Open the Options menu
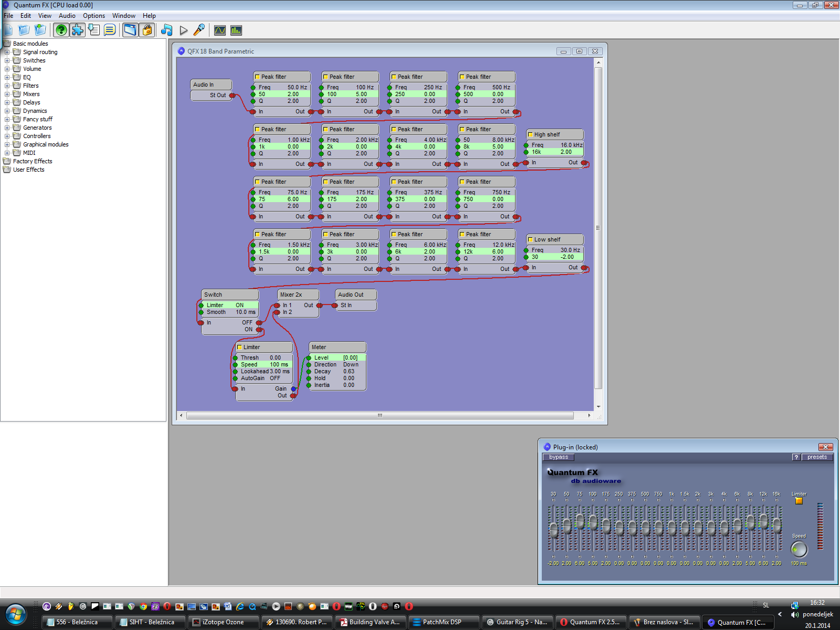 94,16
